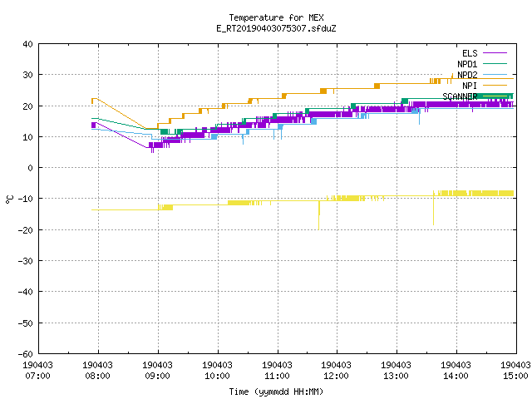Click the y-axis label -60
The width and height of the screenshot is (532, 399).
tap(26, 354)
